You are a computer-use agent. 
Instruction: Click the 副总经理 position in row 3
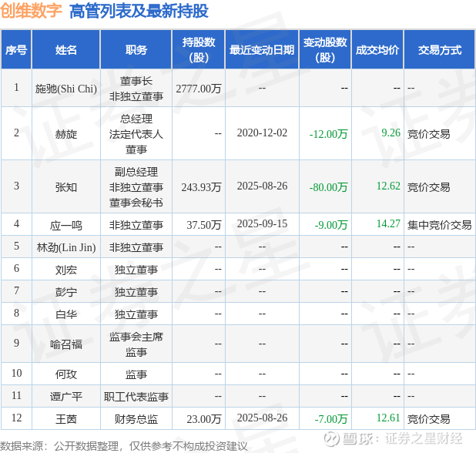coord(136,172)
